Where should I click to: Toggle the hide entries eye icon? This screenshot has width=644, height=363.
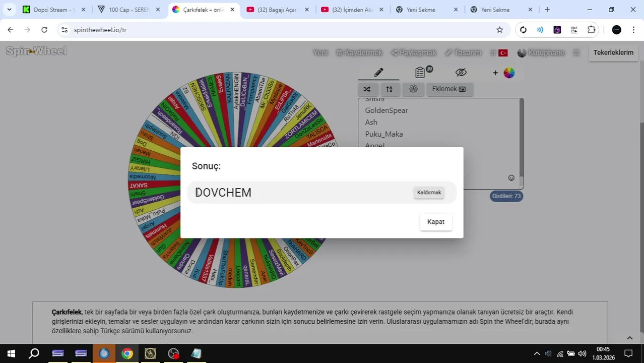coord(461,73)
